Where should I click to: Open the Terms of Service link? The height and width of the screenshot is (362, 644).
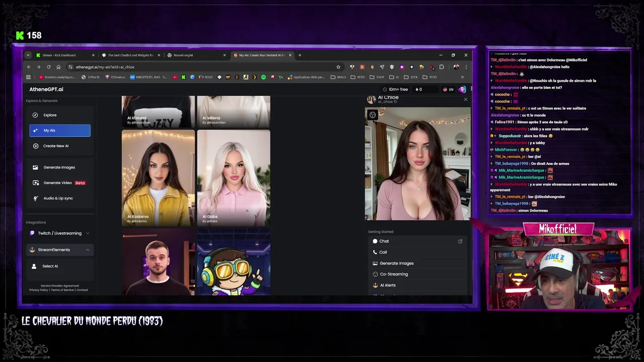pos(62,290)
